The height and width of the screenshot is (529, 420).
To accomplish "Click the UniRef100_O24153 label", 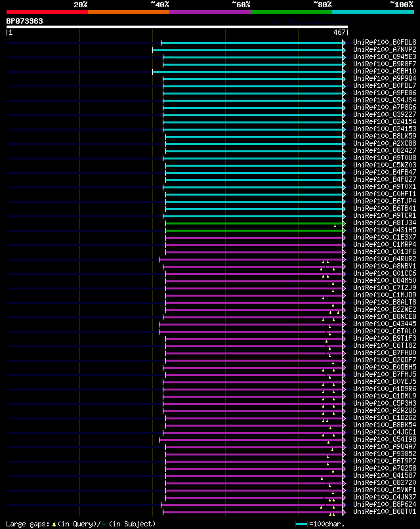I will (x=385, y=129).
